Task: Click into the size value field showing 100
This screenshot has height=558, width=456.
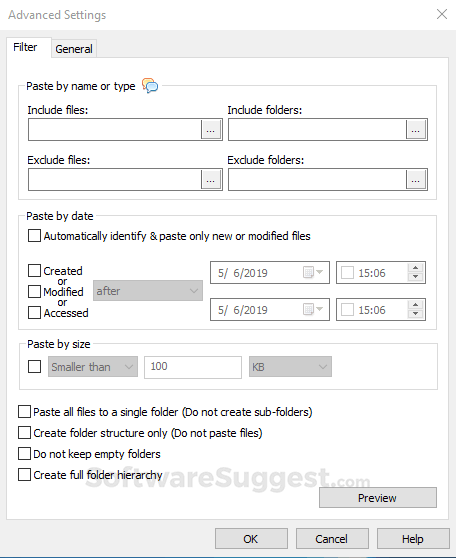Action: click(x=193, y=367)
